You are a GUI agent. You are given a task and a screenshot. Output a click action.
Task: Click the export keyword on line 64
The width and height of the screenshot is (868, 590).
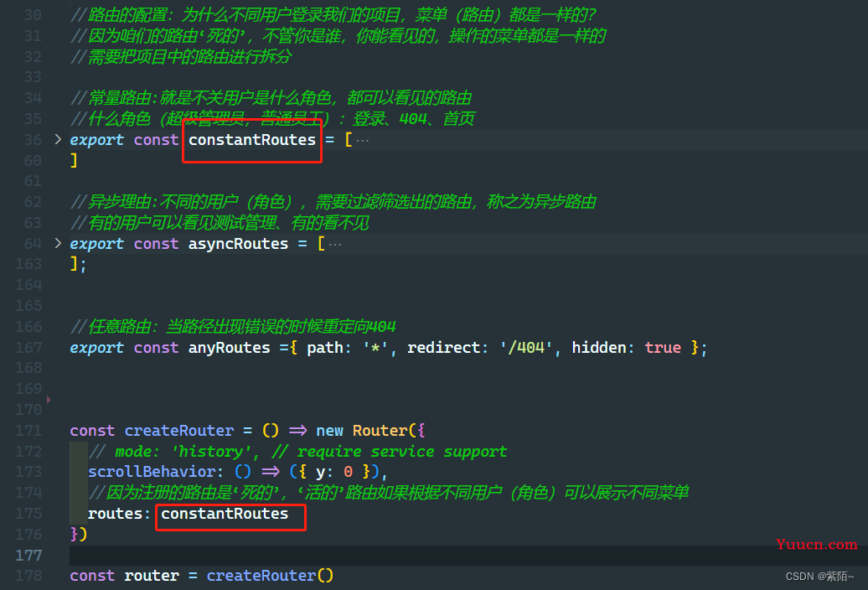[97, 244]
